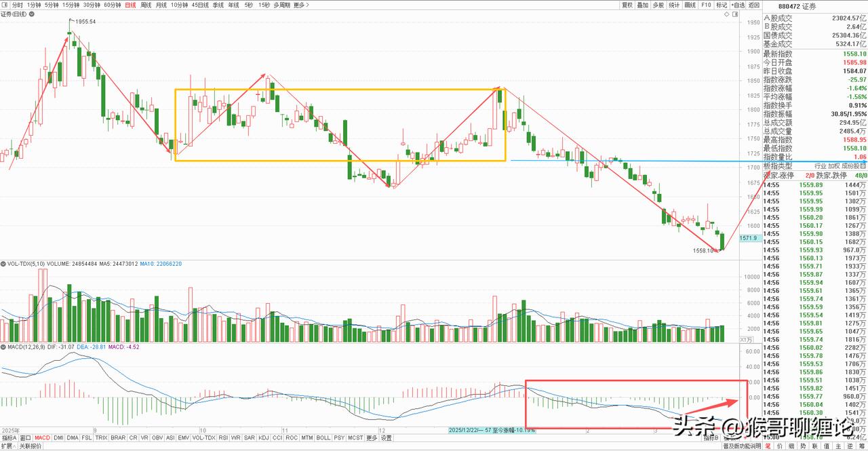
Task: Click the diamond icon at chart top-right
Action: pyautogui.click(x=727, y=14)
